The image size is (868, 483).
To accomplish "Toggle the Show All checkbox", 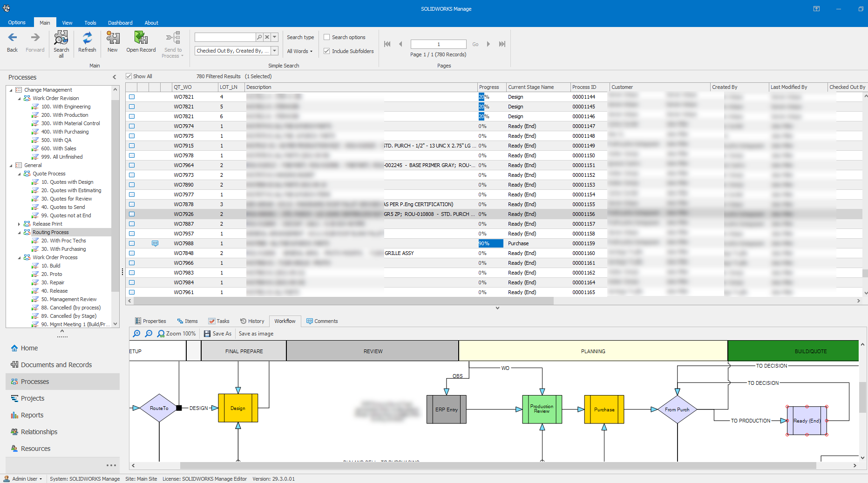I will tap(129, 76).
